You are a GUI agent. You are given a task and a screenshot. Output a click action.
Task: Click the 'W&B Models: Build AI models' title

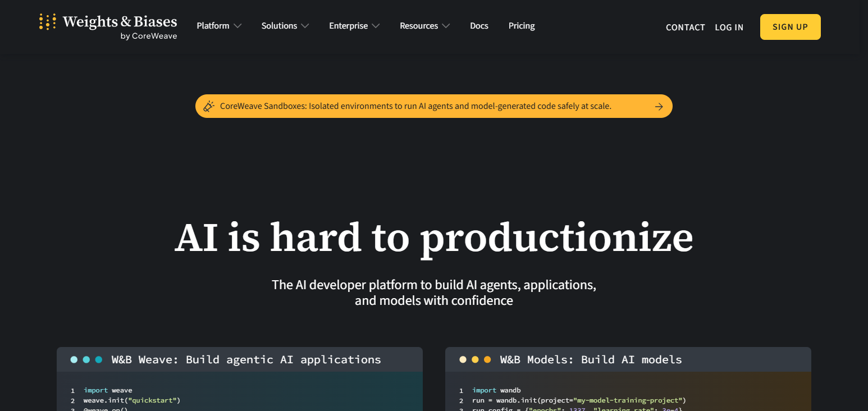click(x=591, y=359)
